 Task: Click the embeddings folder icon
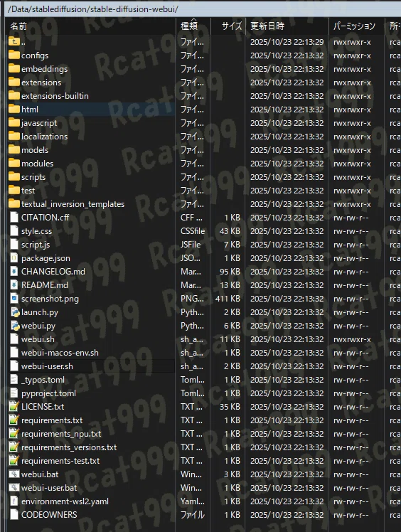pos(14,69)
